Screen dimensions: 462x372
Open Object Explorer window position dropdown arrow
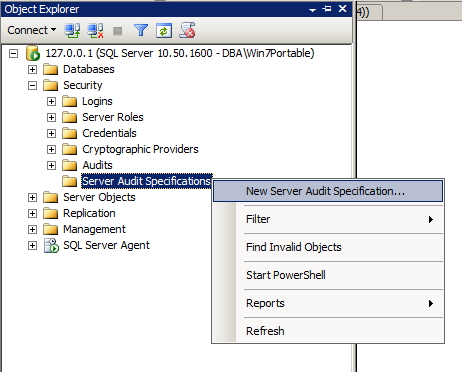(x=312, y=10)
